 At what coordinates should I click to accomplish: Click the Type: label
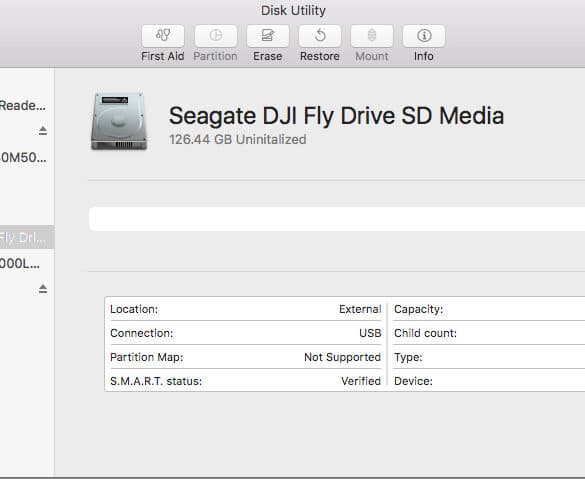pyautogui.click(x=408, y=357)
